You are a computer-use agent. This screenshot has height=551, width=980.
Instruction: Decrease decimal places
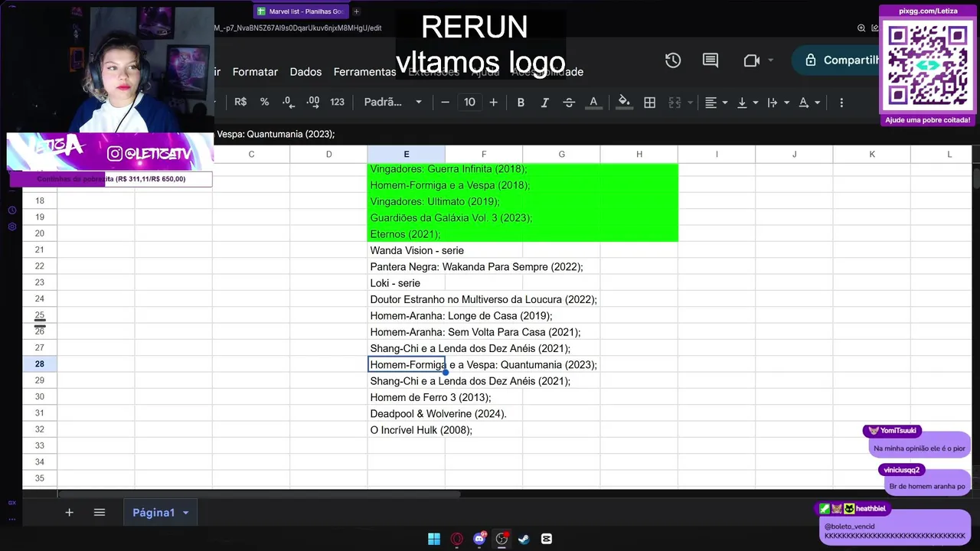coord(288,102)
